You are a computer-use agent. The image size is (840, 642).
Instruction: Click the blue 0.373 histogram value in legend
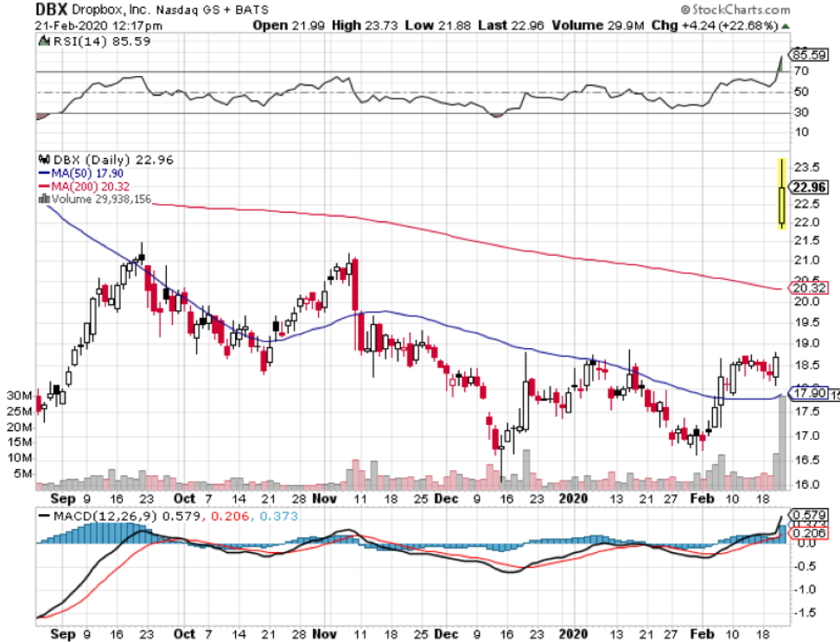[279, 516]
